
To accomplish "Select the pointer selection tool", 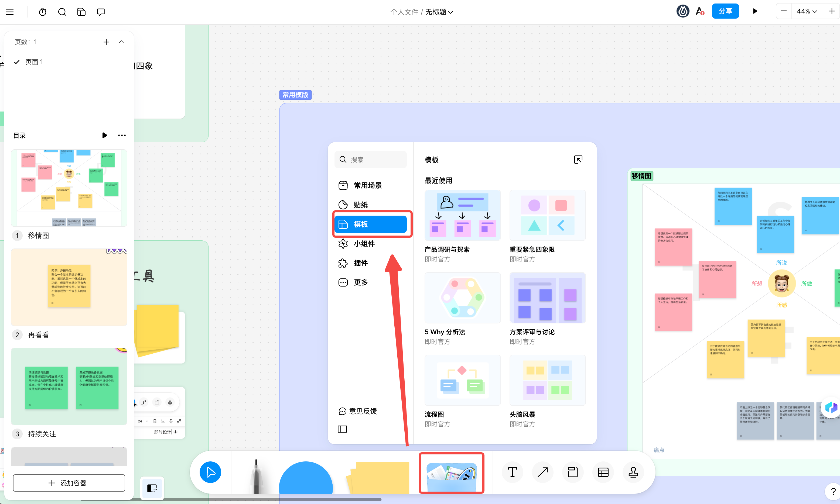I will coord(210,472).
